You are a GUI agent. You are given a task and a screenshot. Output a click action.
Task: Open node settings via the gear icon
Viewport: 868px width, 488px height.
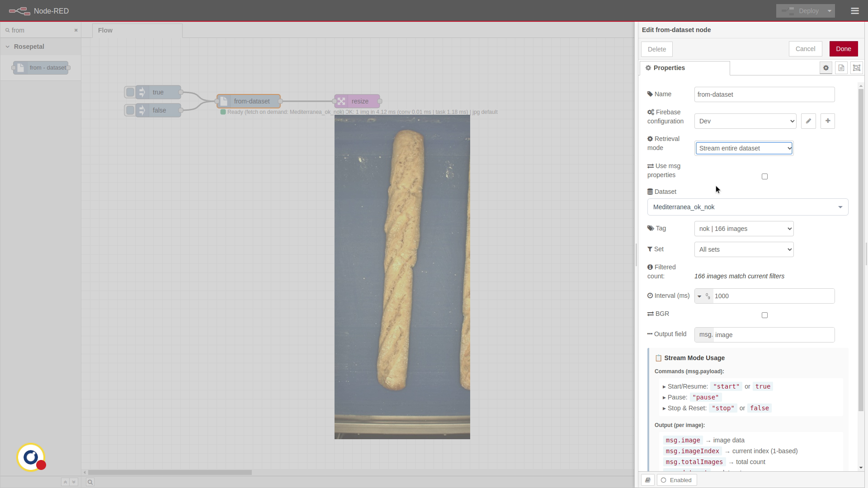pos(826,68)
